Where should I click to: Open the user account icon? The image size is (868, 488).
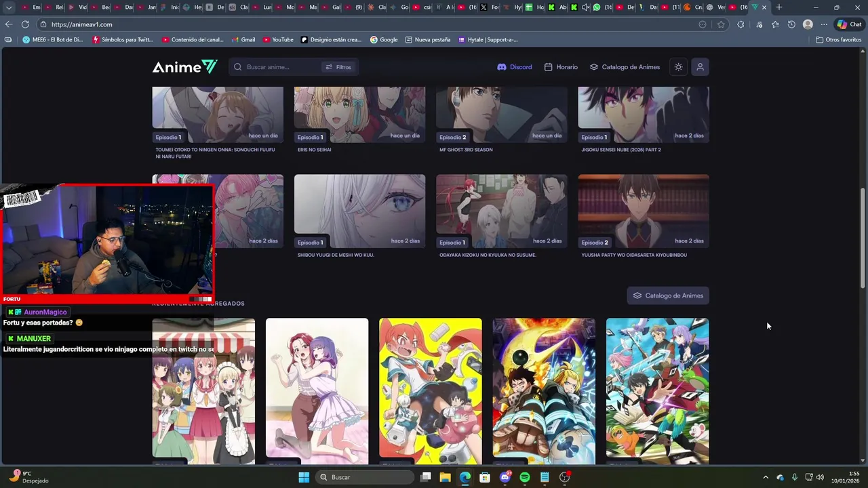[700, 67]
